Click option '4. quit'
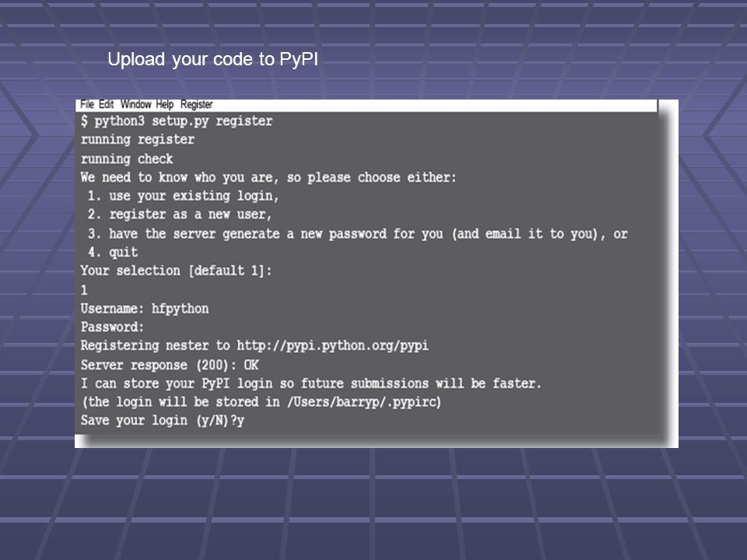 coord(113,252)
